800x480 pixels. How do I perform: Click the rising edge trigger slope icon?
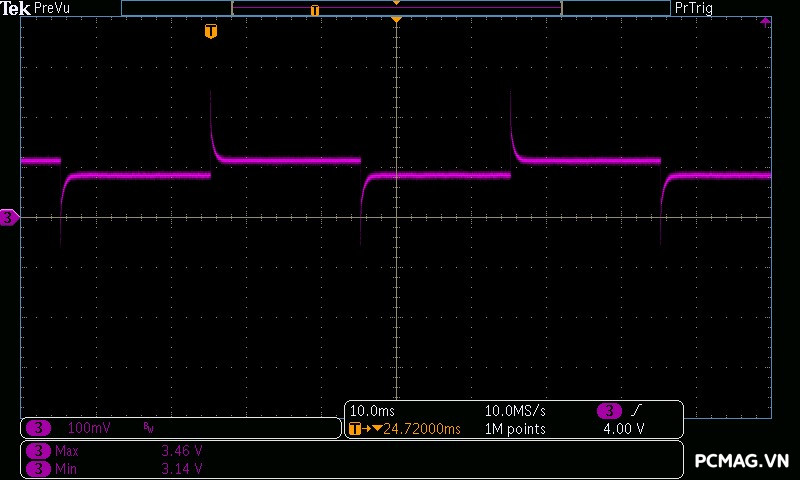pos(636,411)
